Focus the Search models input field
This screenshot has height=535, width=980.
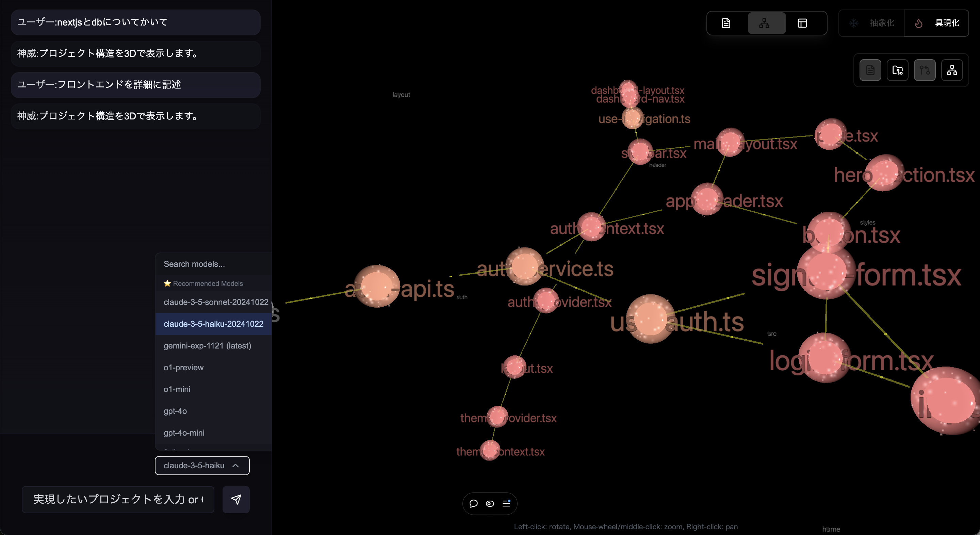(x=213, y=264)
